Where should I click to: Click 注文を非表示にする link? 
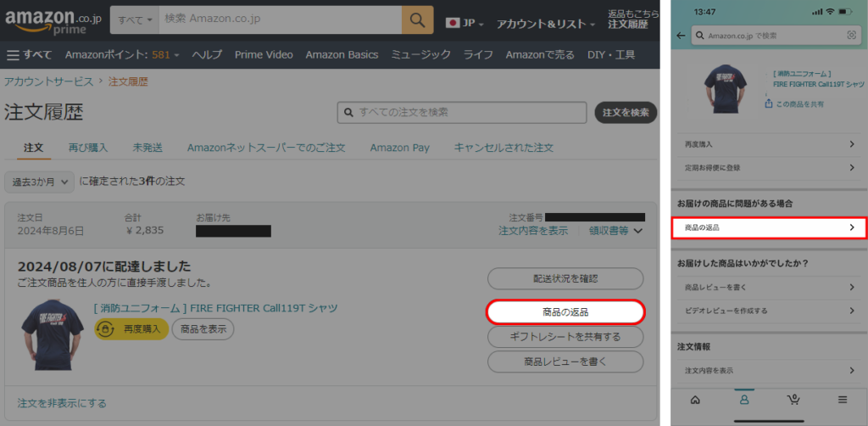click(62, 403)
